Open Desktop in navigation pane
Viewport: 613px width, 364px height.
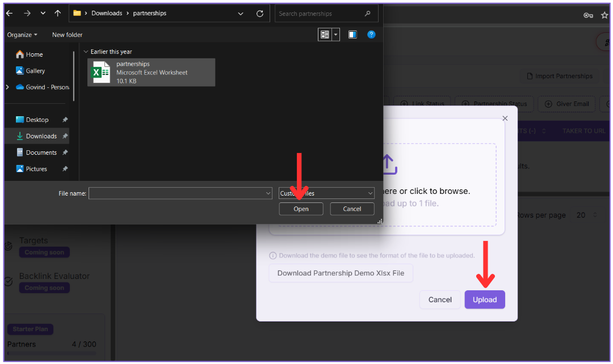(x=37, y=120)
